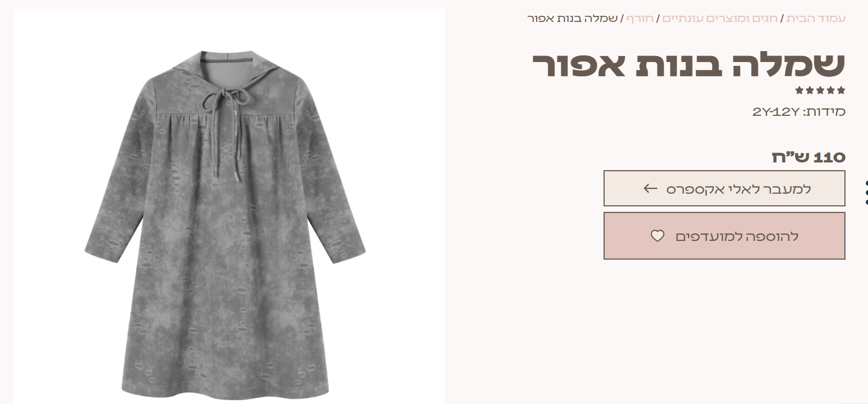
Task: Click the שמלה בנות אפור breadcrumb item
Action: 572,18
